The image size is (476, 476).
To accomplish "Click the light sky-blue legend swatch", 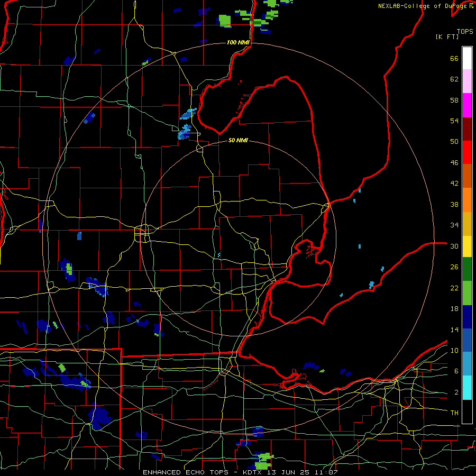I will pyautogui.click(x=467, y=363).
